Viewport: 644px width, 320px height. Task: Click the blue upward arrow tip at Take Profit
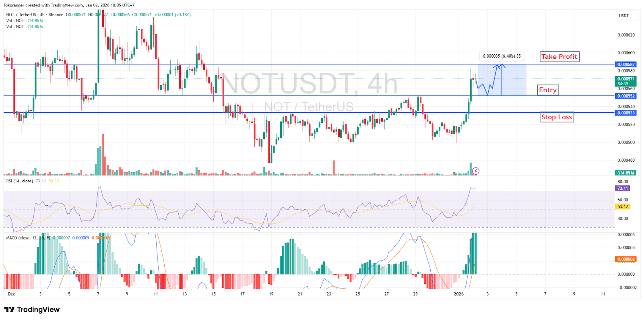pos(501,66)
